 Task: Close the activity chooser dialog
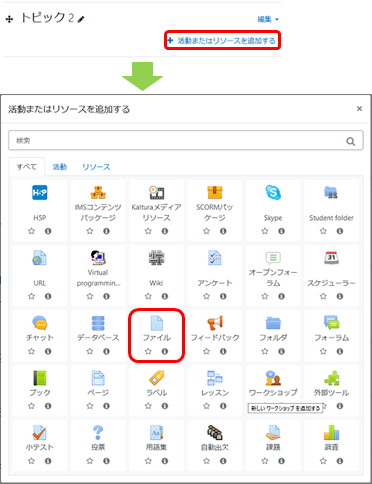[359, 108]
